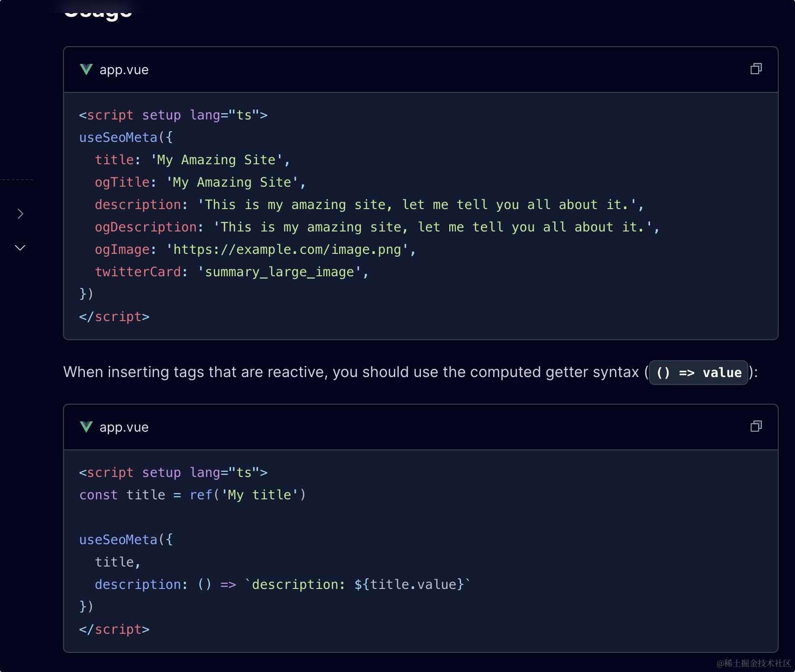Click the description getter template line
The image size is (795, 672).
coord(283,585)
